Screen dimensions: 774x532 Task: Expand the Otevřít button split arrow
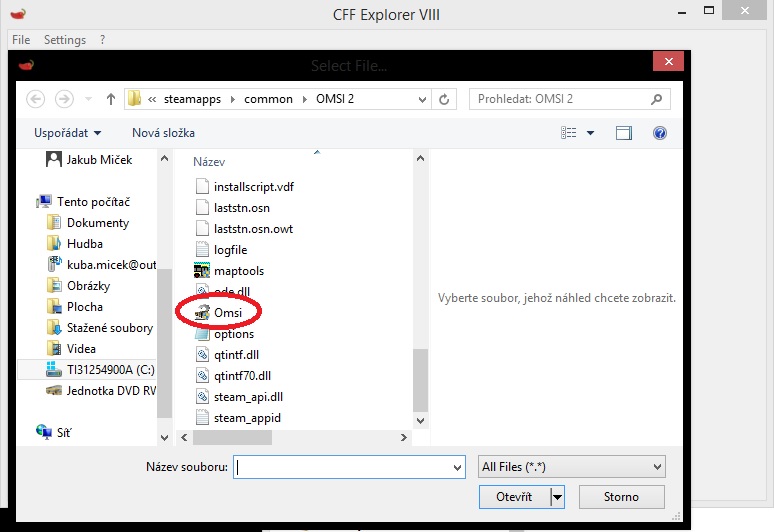click(x=557, y=497)
